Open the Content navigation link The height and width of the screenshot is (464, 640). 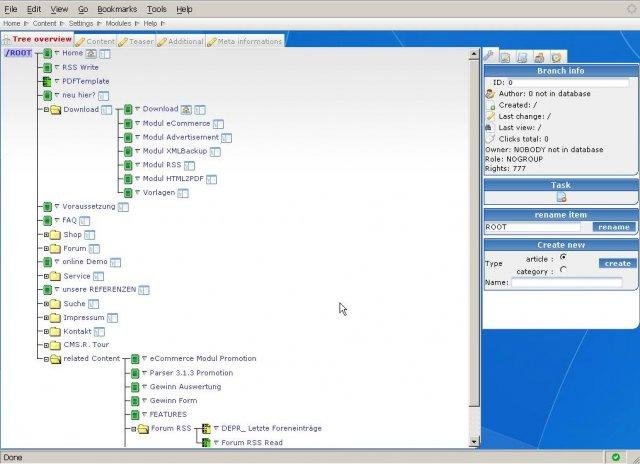coord(44,24)
